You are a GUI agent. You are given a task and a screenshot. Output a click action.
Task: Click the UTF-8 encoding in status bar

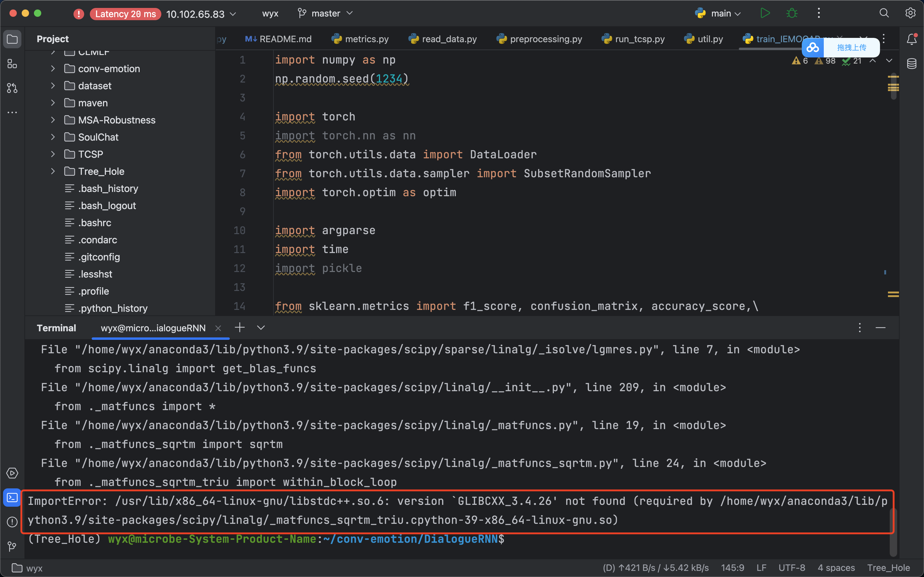coord(792,568)
